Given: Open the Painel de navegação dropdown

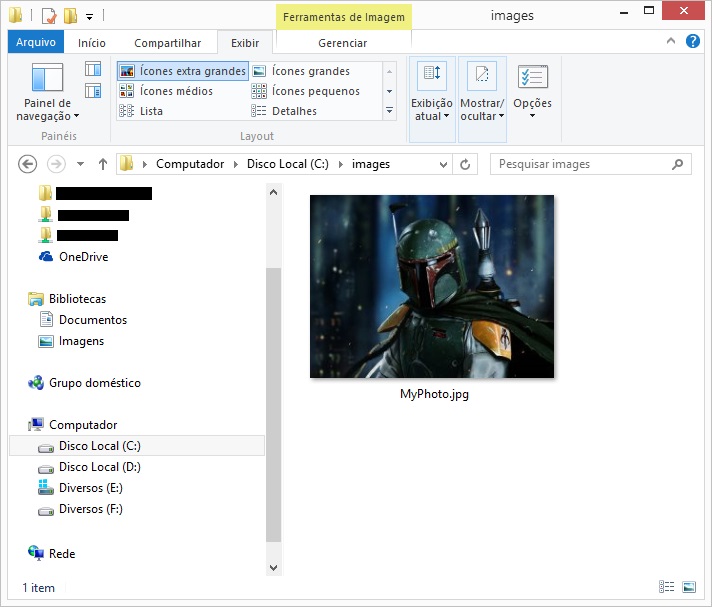Looking at the screenshot, I should [47, 92].
